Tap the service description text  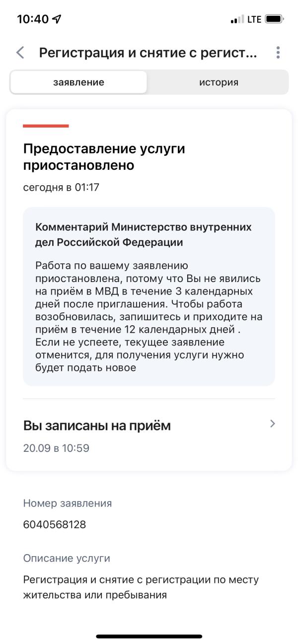click(141, 587)
